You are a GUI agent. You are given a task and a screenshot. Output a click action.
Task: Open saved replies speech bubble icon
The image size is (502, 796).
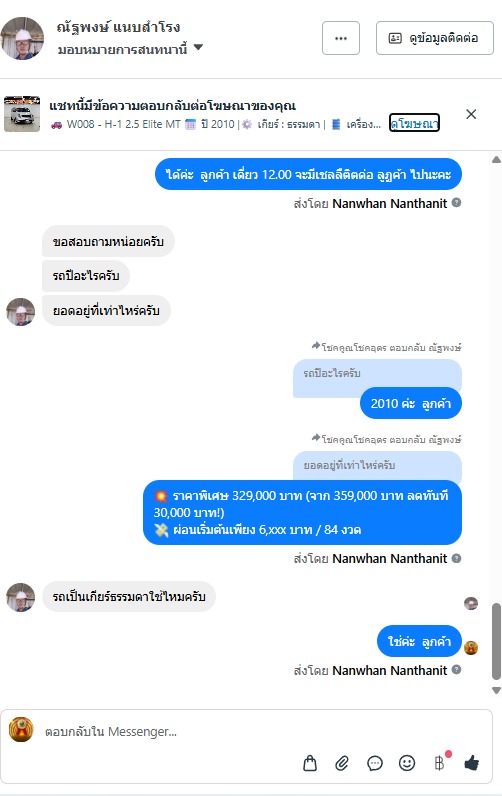pos(375,763)
